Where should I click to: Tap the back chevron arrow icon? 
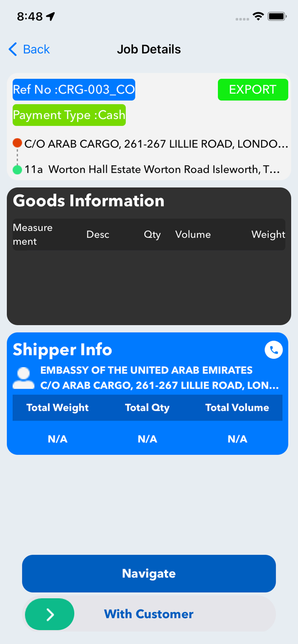12,49
